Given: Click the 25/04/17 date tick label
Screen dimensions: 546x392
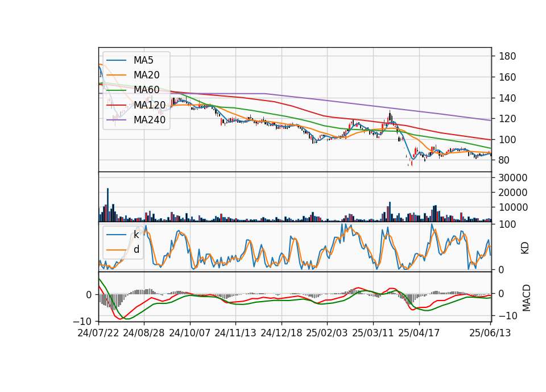Looking at the screenshot, I should (419, 333).
